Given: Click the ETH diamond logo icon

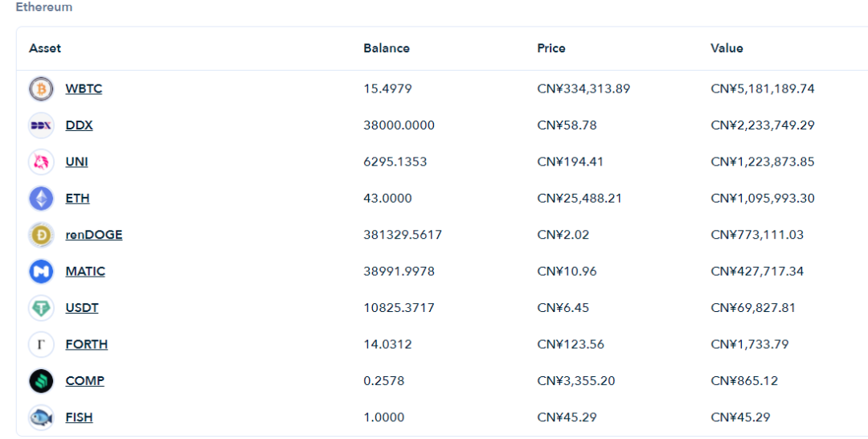Looking at the screenshot, I should coord(41,198).
